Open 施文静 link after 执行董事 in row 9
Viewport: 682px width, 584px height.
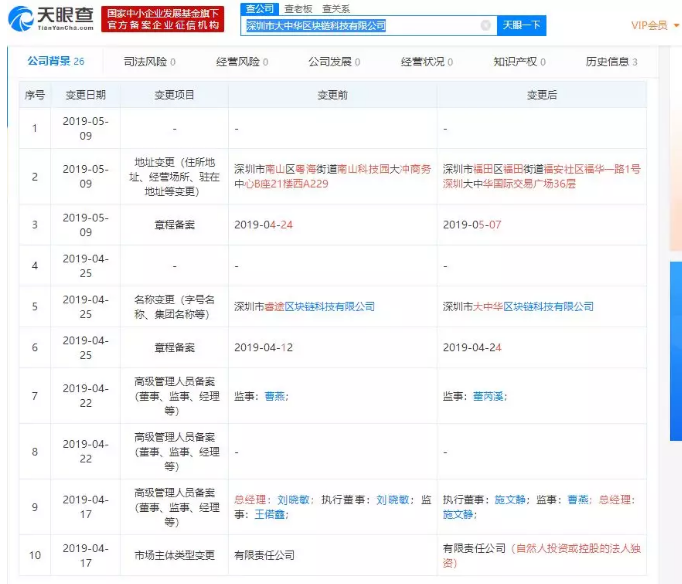coord(510,500)
